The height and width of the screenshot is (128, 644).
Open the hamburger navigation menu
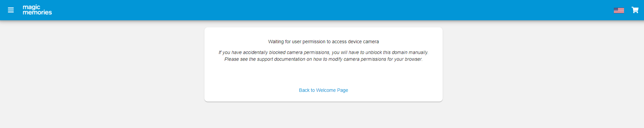pyautogui.click(x=11, y=10)
